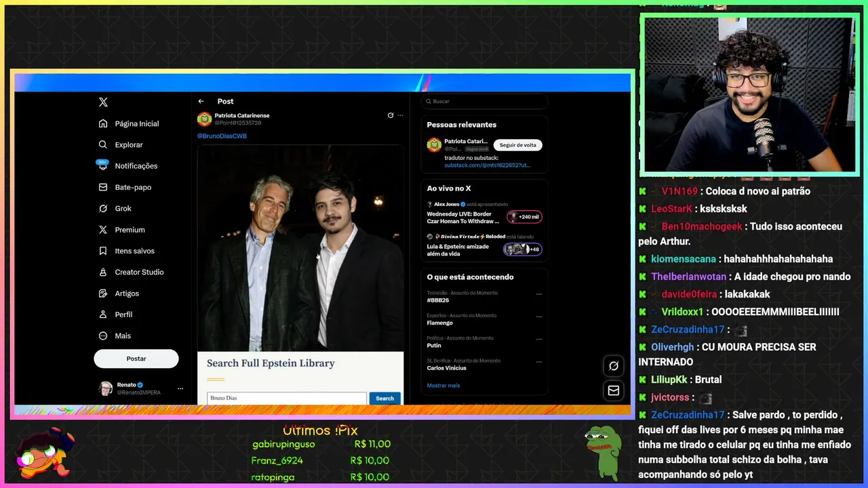Open the Grok icon in the sidebar
868x488 pixels.
click(103, 208)
